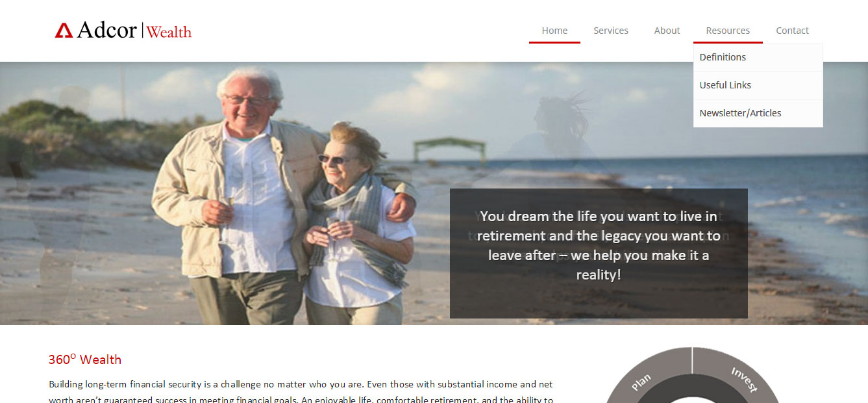Open the Services menu item

[611, 31]
